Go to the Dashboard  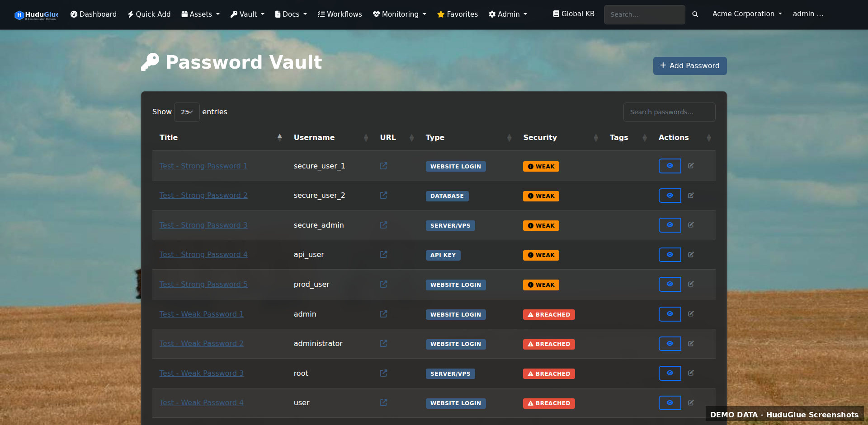tap(93, 14)
